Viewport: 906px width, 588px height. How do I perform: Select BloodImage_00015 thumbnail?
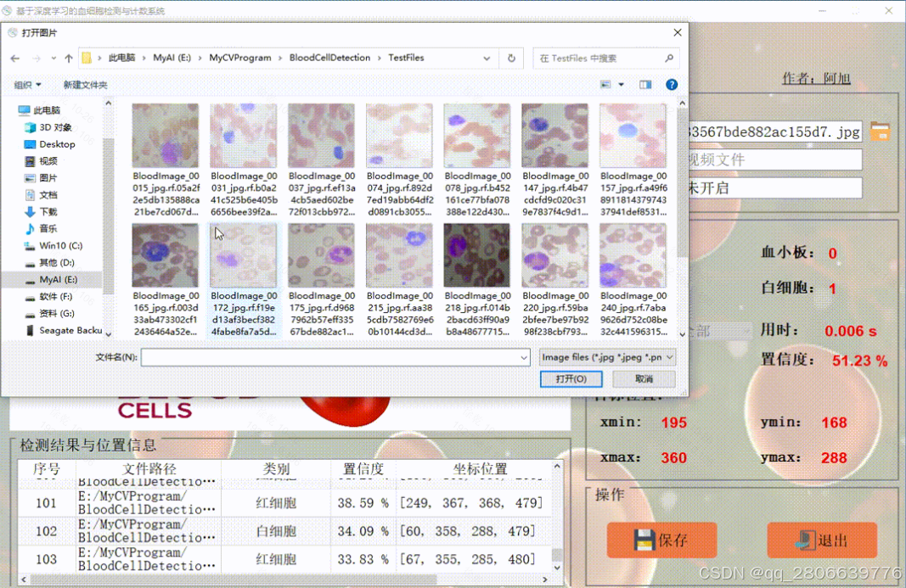166,136
